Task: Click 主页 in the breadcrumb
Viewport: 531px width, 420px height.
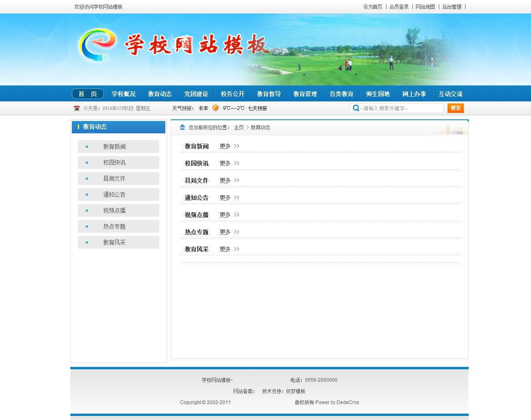Action: [x=239, y=127]
